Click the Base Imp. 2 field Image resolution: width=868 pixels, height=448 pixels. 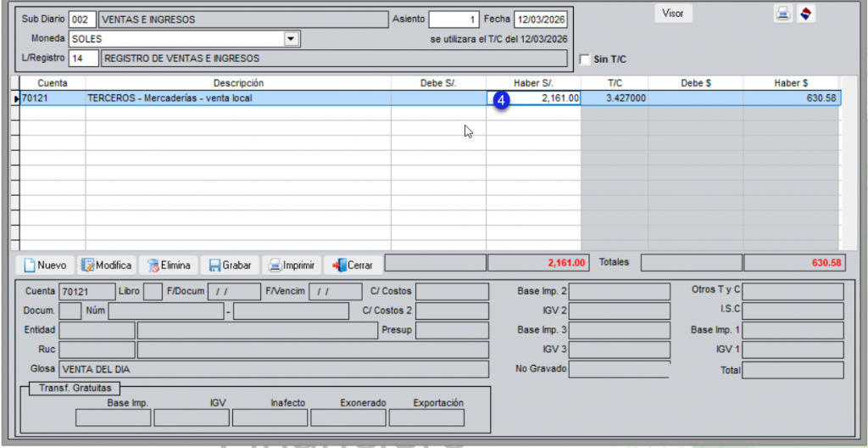[x=620, y=291]
